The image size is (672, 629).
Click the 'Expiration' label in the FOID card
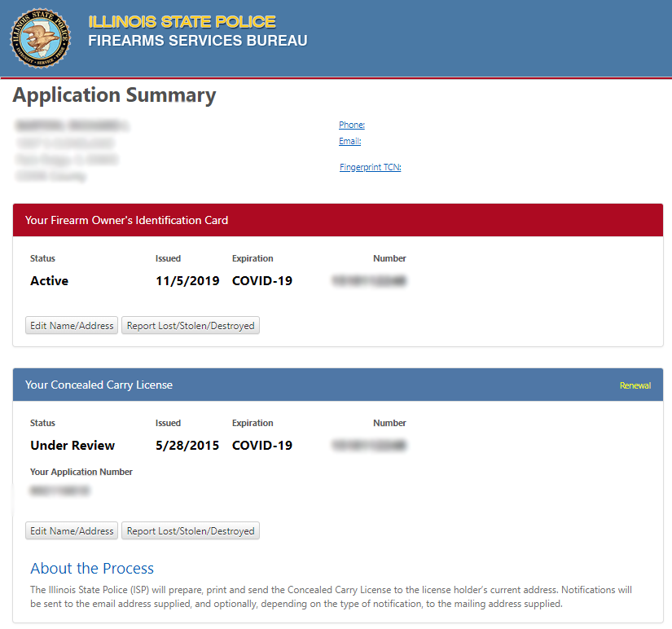click(x=253, y=258)
